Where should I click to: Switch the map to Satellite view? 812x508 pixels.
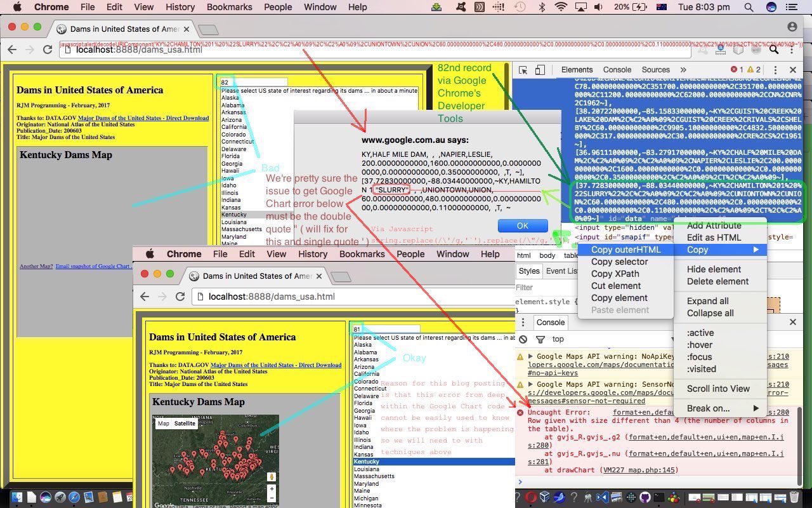point(185,424)
